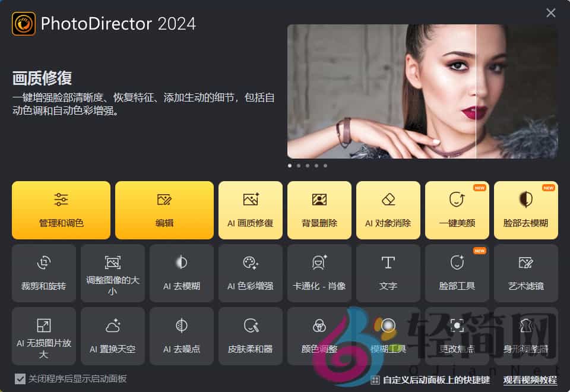Open 裁剪和旋转
The height and width of the screenshot is (392, 570).
click(44, 273)
